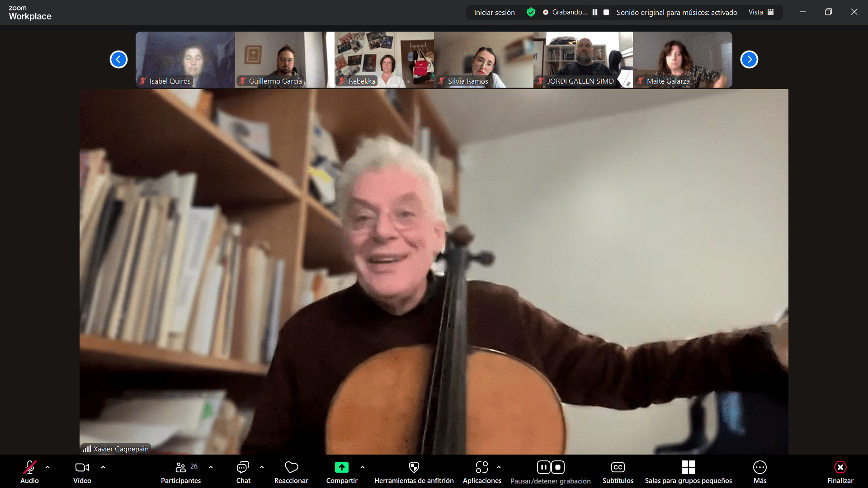Image resolution: width=868 pixels, height=488 pixels.
Task: Open the Participantes list dropdown arrow
Action: click(x=210, y=467)
